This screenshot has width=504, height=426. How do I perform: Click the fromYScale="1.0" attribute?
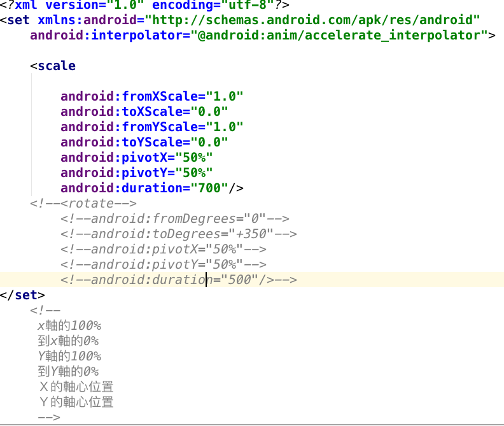click(151, 127)
